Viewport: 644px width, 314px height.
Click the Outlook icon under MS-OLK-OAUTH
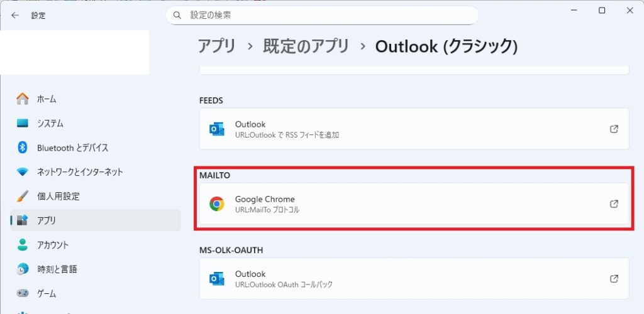[x=217, y=279]
